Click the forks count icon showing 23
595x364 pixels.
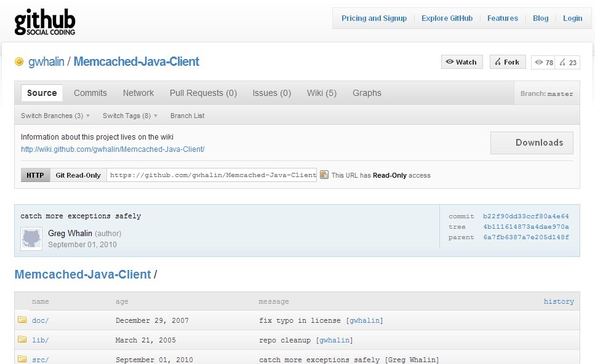coord(562,62)
